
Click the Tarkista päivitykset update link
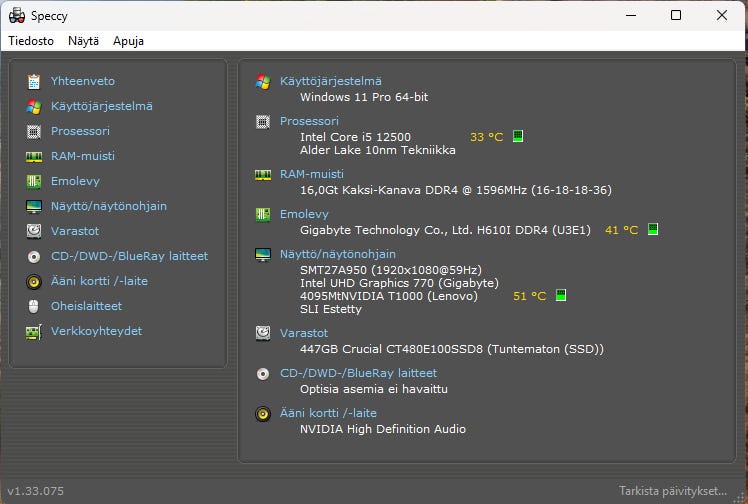coord(673,491)
